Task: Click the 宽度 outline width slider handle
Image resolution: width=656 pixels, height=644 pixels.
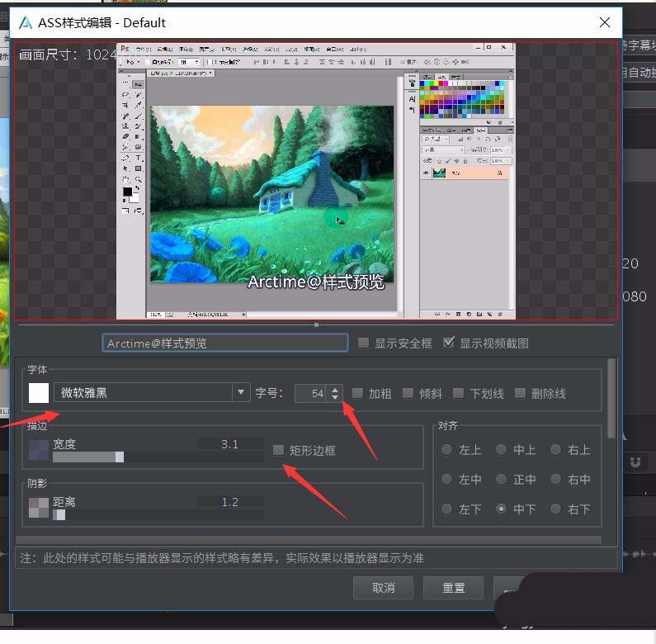Action: pos(120,457)
